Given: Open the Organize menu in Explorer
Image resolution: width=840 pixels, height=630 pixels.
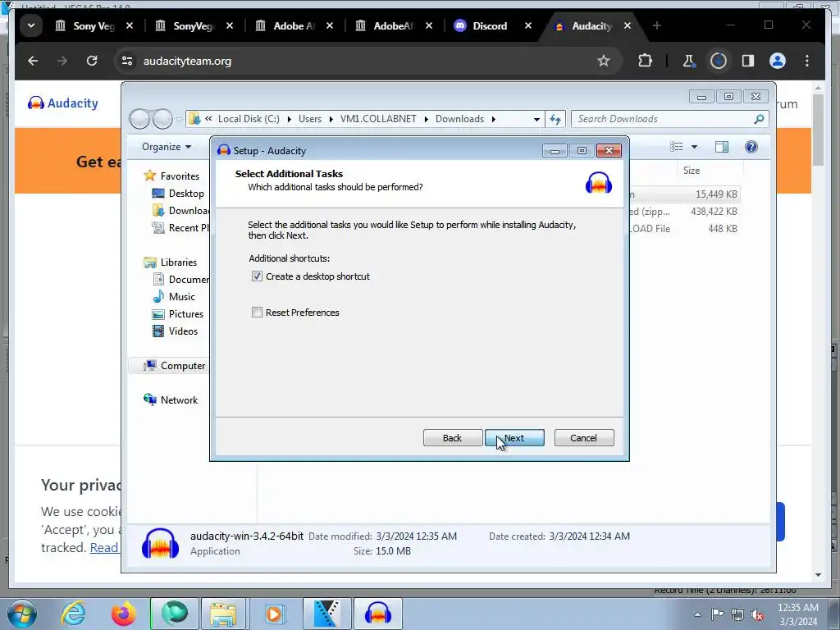Looking at the screenshot, I should point(167,147).
